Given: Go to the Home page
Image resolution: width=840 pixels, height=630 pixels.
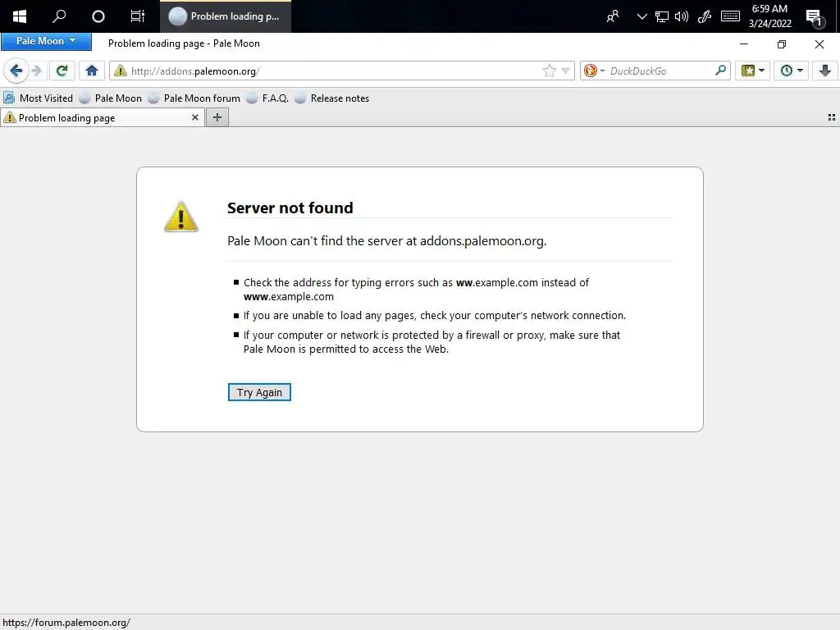Looking at the screenshot, I should point(92,71).
